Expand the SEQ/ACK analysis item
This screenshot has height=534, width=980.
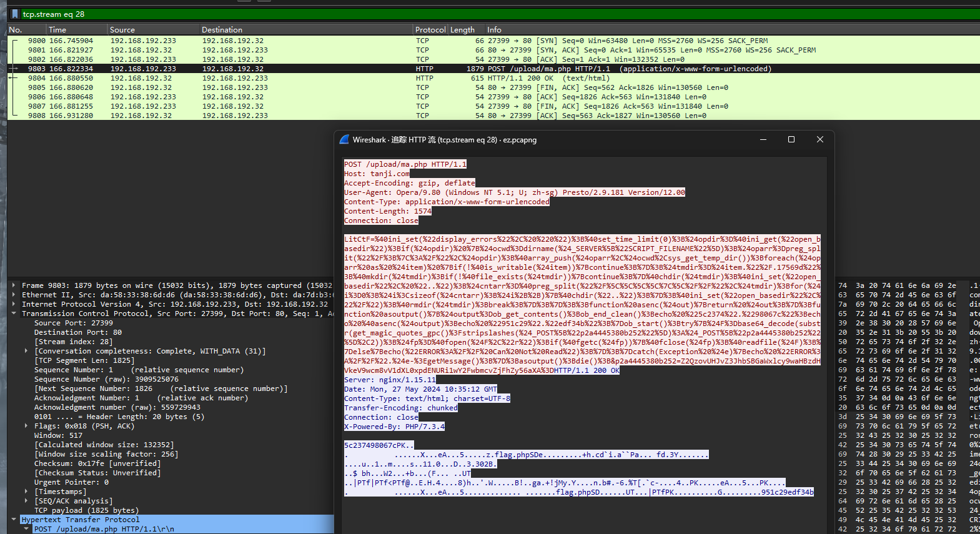(x=26, y=501)
